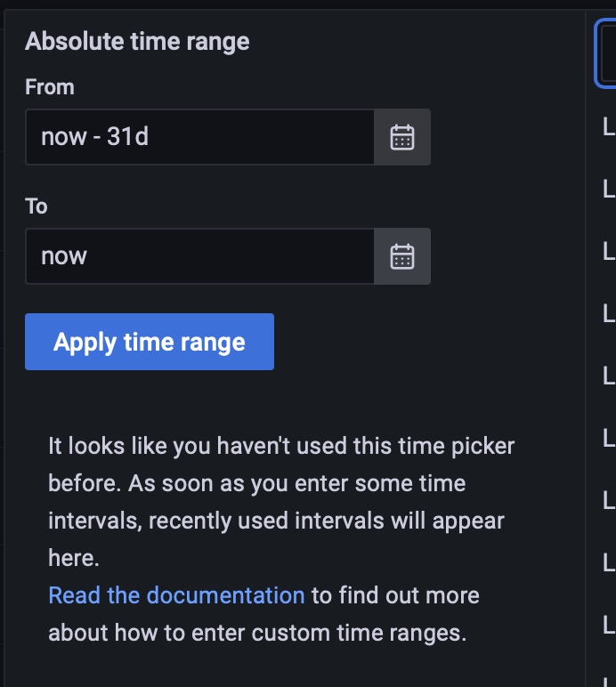Image resolution: width=616 pixels, height=687 pixels.
Task: Pick the sixth quick range list entry
Action: (609, 438)
